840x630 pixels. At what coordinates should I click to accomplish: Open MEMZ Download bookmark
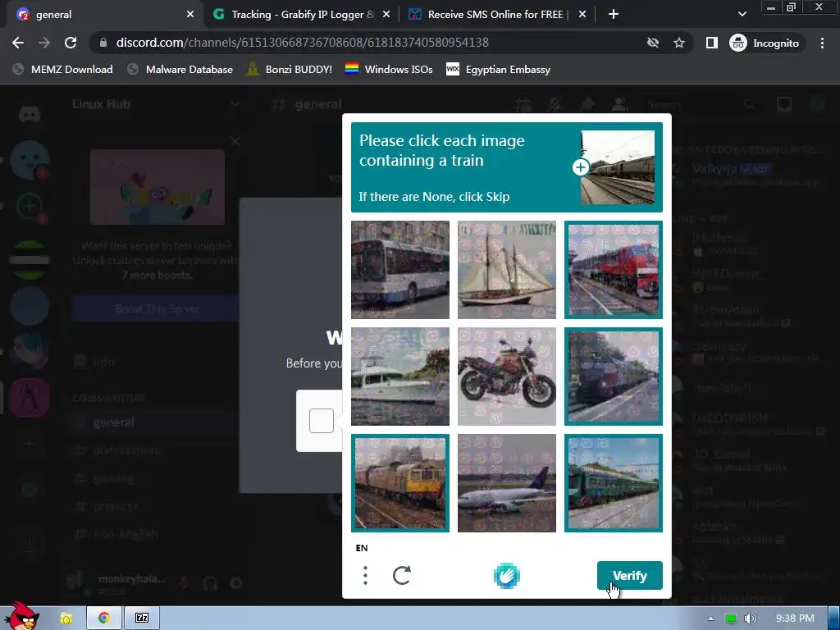[x=63, y=69]
